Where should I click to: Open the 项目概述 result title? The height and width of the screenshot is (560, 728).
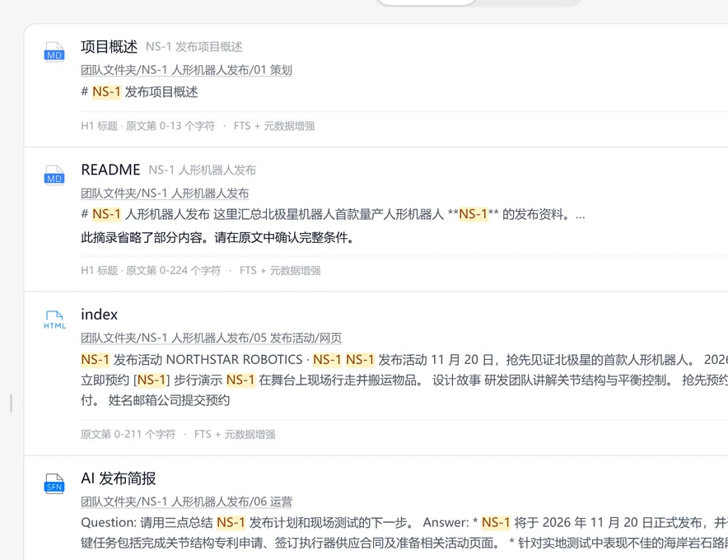coord(109,46)
